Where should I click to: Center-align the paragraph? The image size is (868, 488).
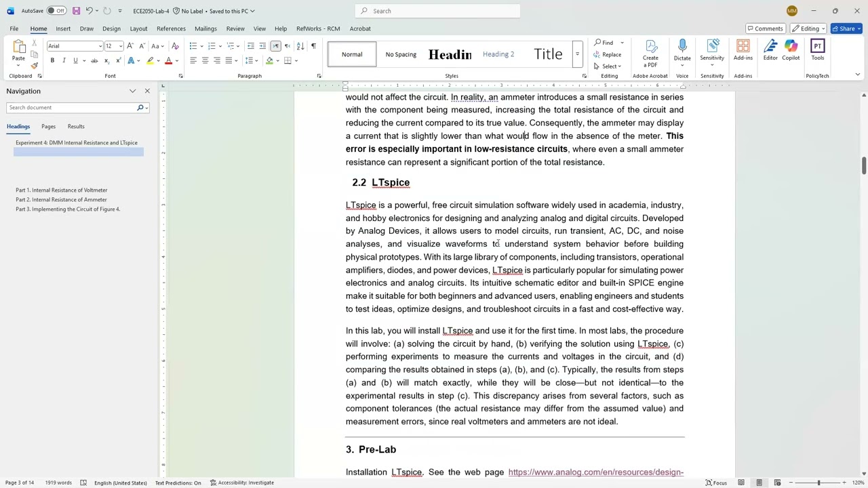pos(205,60)
